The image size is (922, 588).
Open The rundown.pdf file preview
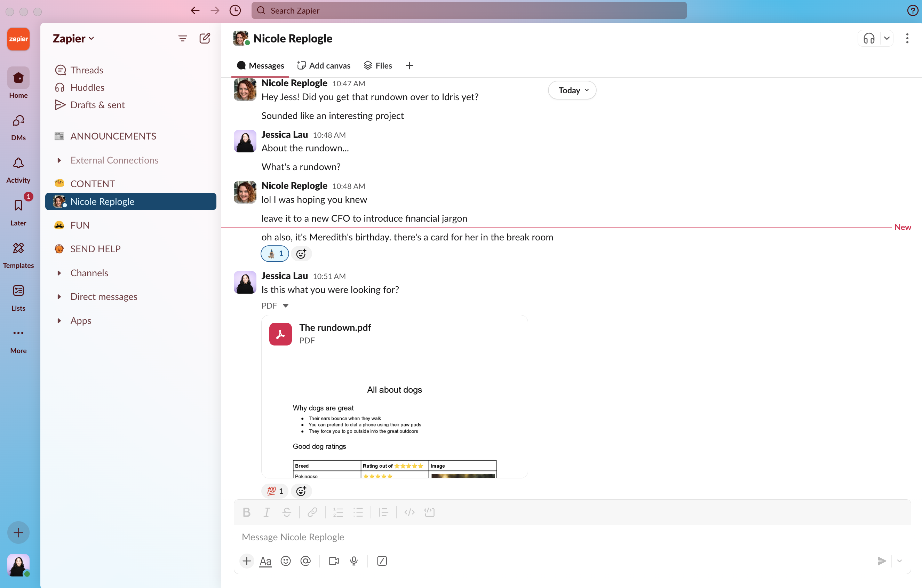pos(335,328)
